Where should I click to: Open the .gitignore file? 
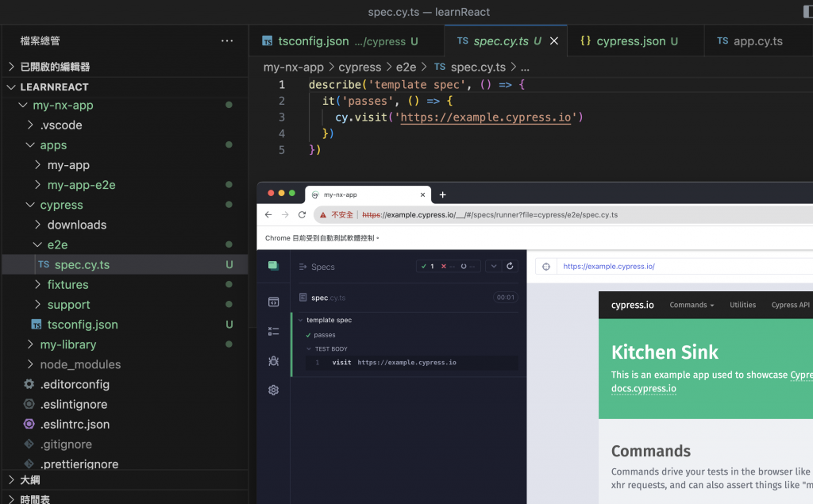point(125,444)
